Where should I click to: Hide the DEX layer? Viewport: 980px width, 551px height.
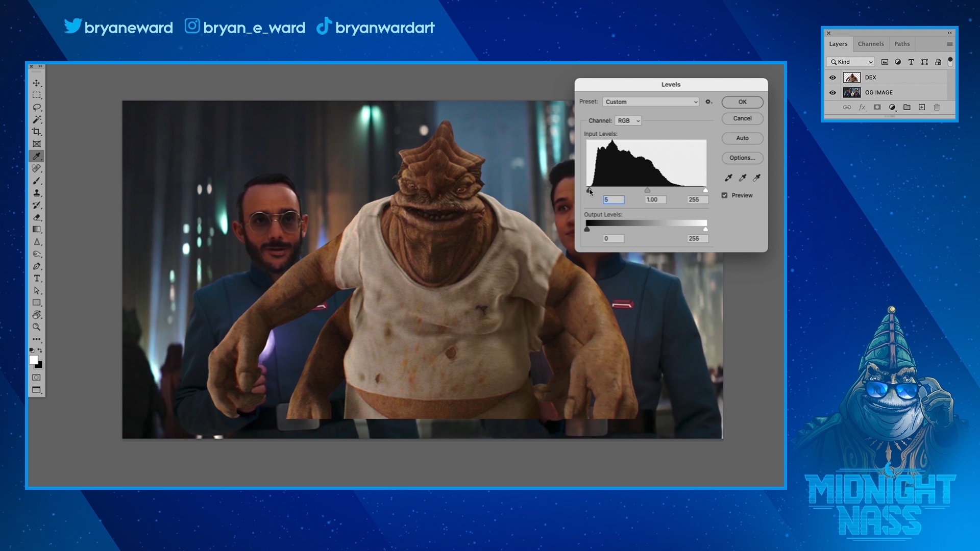[832, 78]
